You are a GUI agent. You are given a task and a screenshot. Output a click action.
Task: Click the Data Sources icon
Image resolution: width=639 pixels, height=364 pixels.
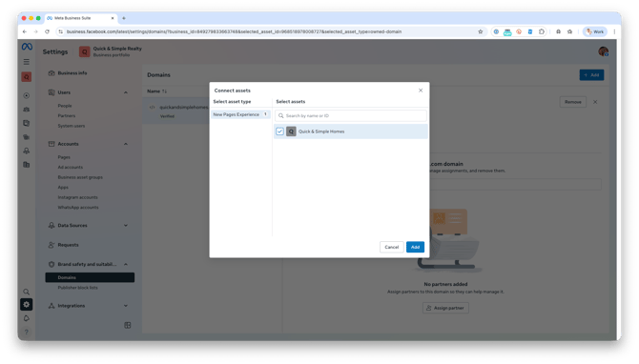[52, 225]
